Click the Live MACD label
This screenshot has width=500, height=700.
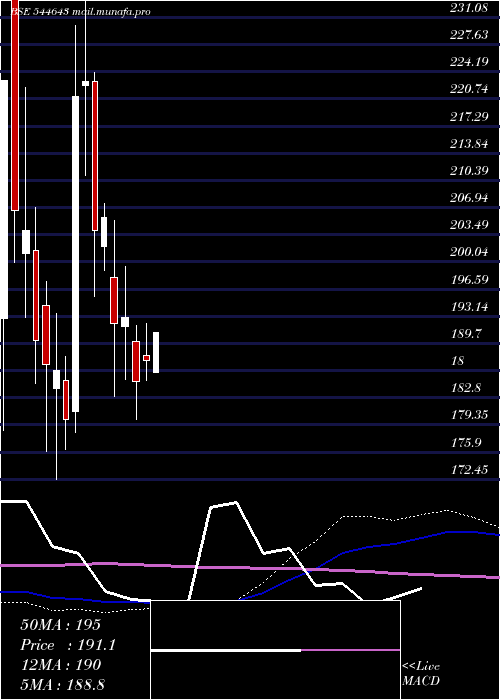(421, 674)
